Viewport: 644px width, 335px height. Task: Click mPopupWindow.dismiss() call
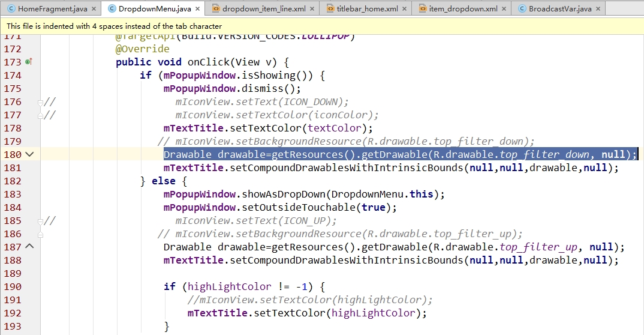click(x=232, y=88)
